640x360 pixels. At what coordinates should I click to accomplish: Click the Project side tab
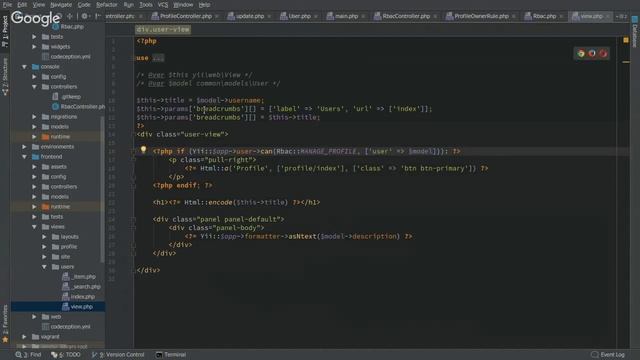[5, 31]
